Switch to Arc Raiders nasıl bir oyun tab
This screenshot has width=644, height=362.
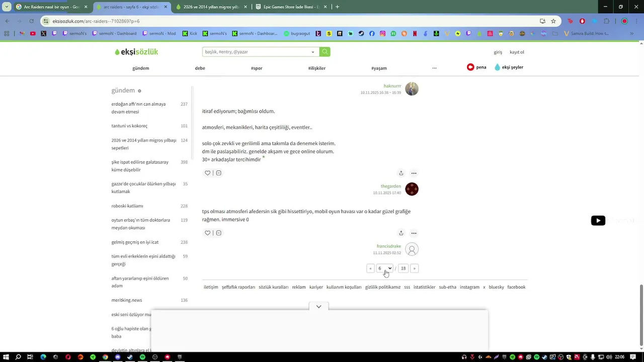click(52, 7)
